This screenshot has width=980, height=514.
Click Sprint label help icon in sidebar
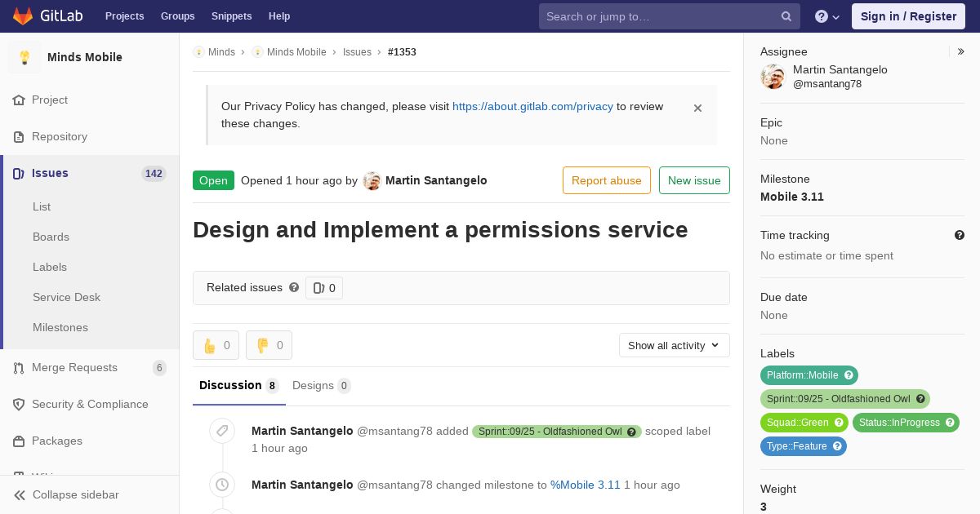point(920,399)
